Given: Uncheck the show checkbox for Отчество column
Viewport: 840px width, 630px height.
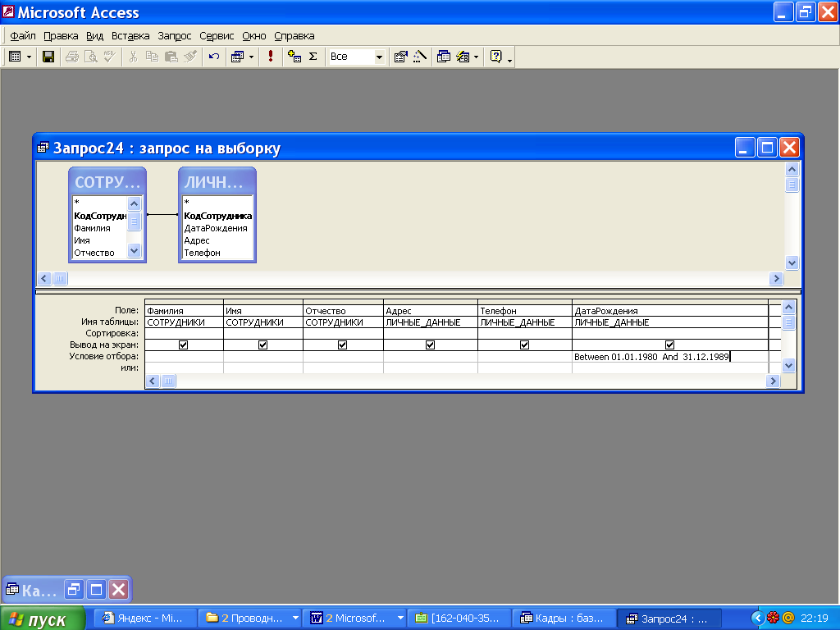Looking at the screenshot, I should coord(342,345).
